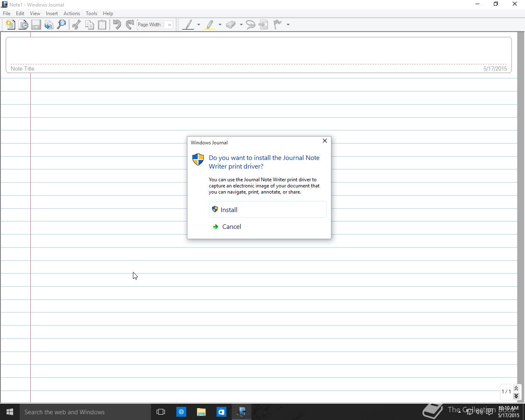Click the Import toolbar icon
This screenshot has width=525, height=420.
tap(49, 25)
